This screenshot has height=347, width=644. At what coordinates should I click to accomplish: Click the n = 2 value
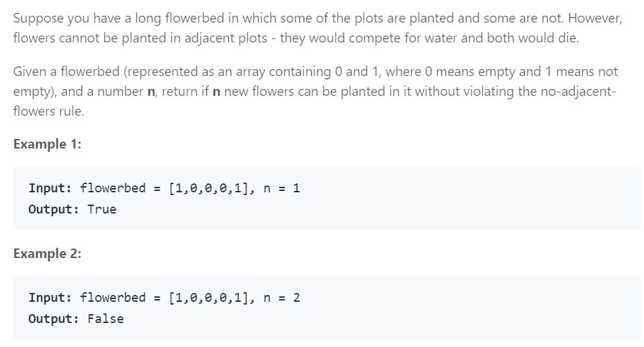(282, 298)
